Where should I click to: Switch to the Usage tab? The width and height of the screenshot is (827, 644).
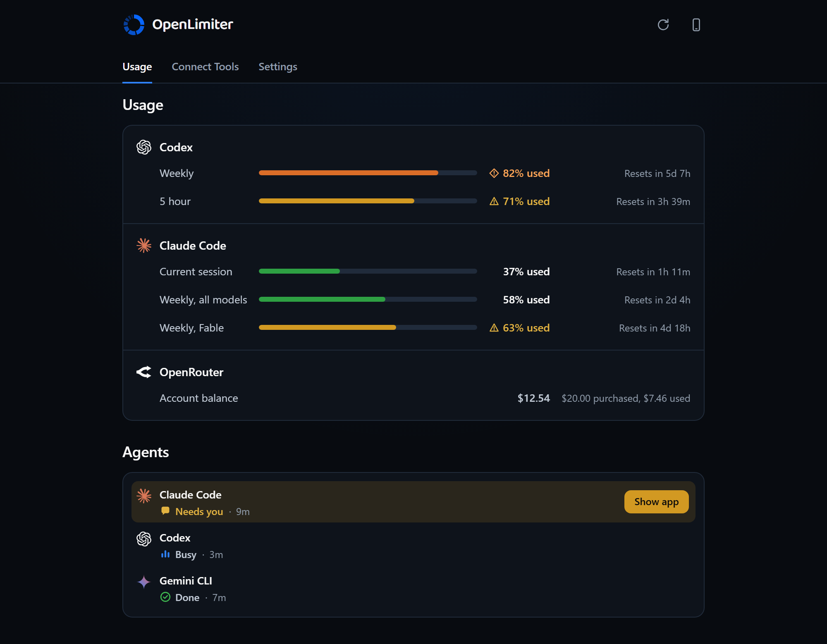click(137, 67)
